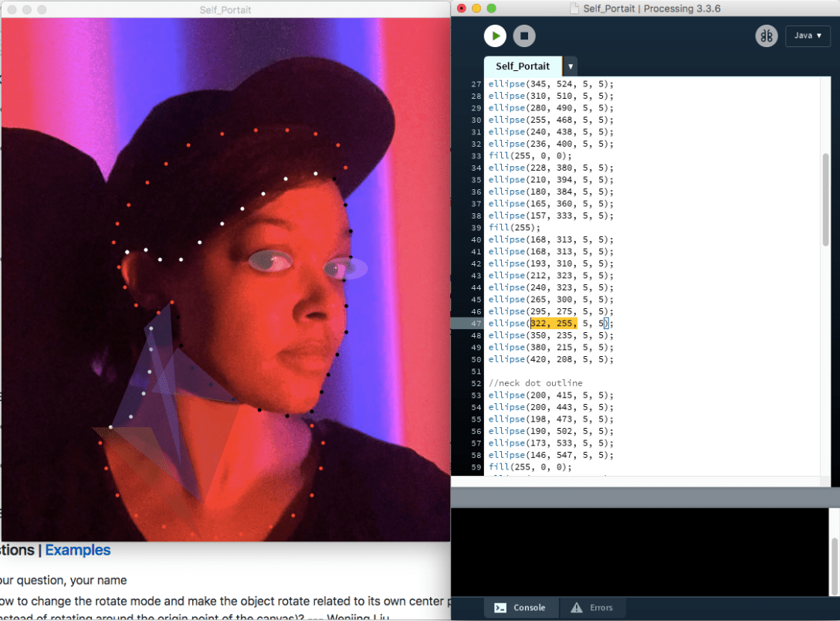Select the Self_Portait editor tab
840x621 pixels.
[523, 66]
